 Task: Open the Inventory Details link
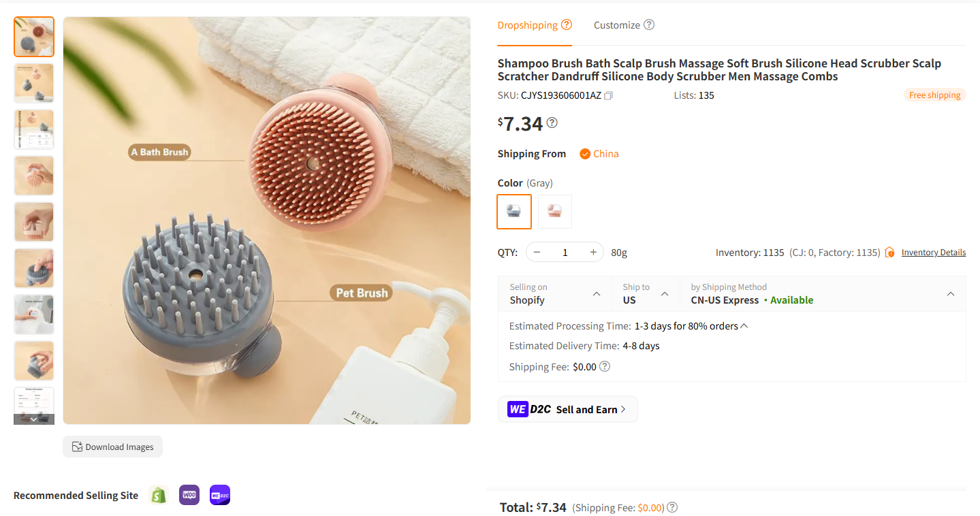(933, 252)
